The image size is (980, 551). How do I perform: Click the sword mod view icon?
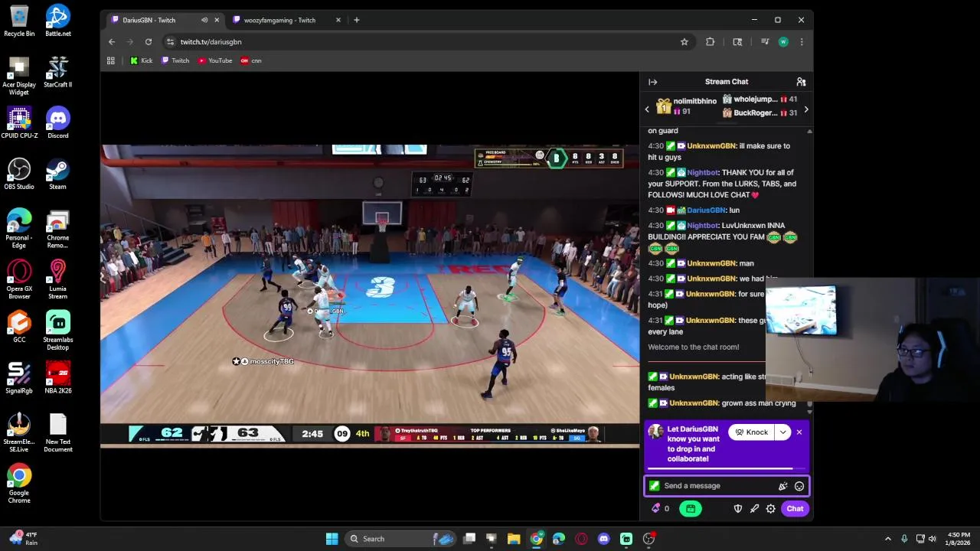pos(754,508)
